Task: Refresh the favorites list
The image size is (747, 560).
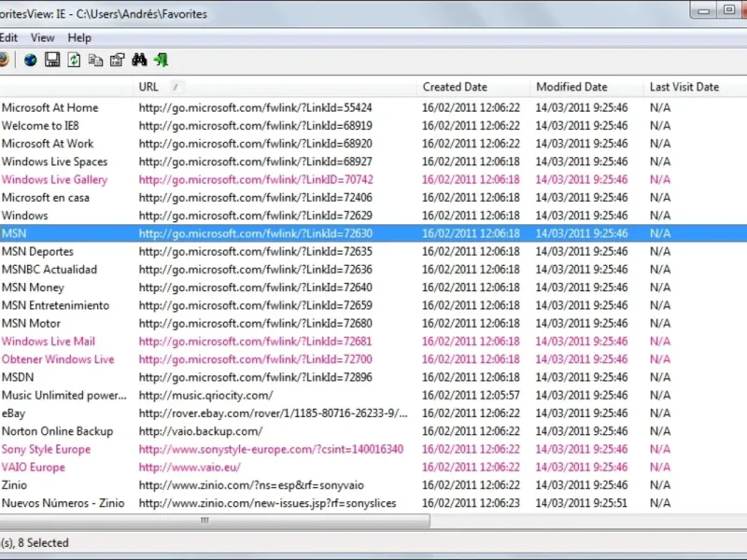Action: tap(74, 60)
